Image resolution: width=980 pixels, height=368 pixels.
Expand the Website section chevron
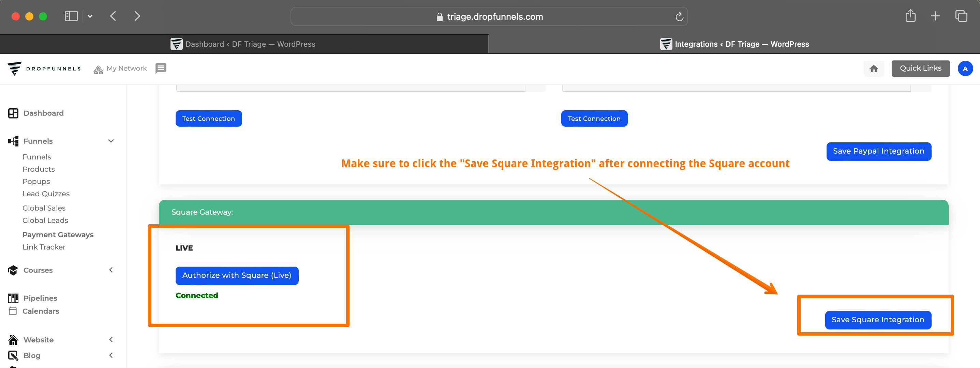coord(111,339)
